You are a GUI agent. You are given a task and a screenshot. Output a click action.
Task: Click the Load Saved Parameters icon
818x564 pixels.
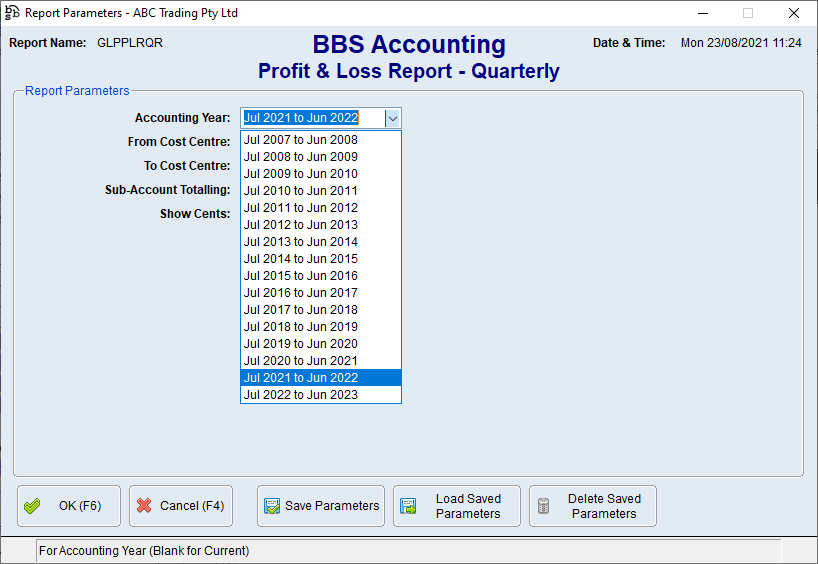pyautogui.click(x=408, y=506)
